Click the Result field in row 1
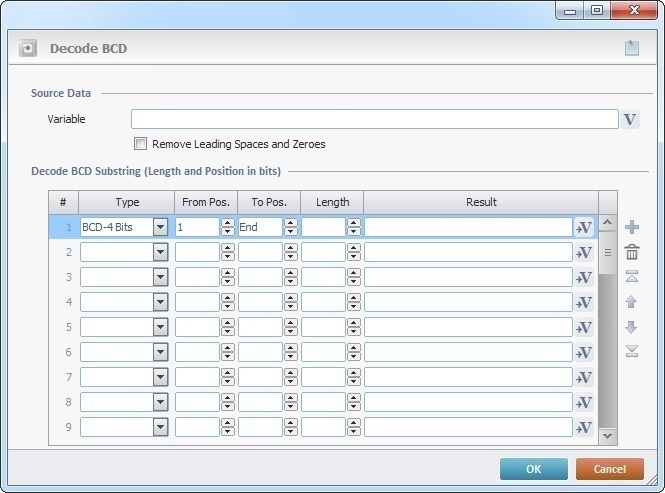 (467, 227)
